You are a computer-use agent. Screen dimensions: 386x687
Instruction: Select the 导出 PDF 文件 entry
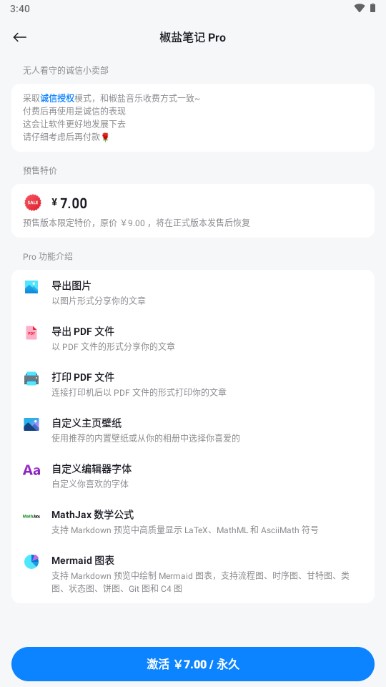(193, 338)
